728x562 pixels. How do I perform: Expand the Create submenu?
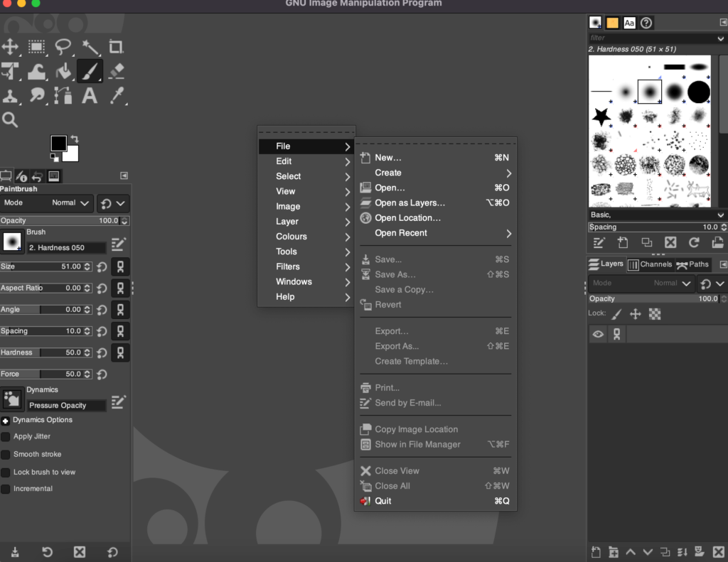click(436, 173)
